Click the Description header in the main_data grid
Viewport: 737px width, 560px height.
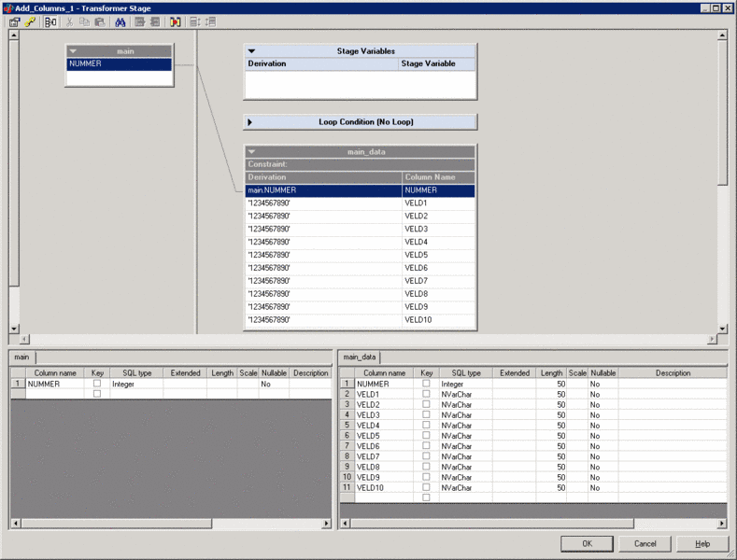[673, 373]
